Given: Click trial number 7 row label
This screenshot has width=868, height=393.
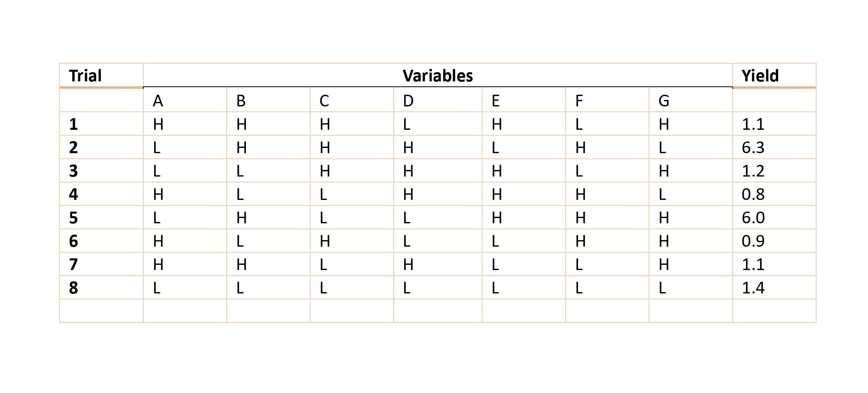Looking at the screenshot, I should 73,264.
